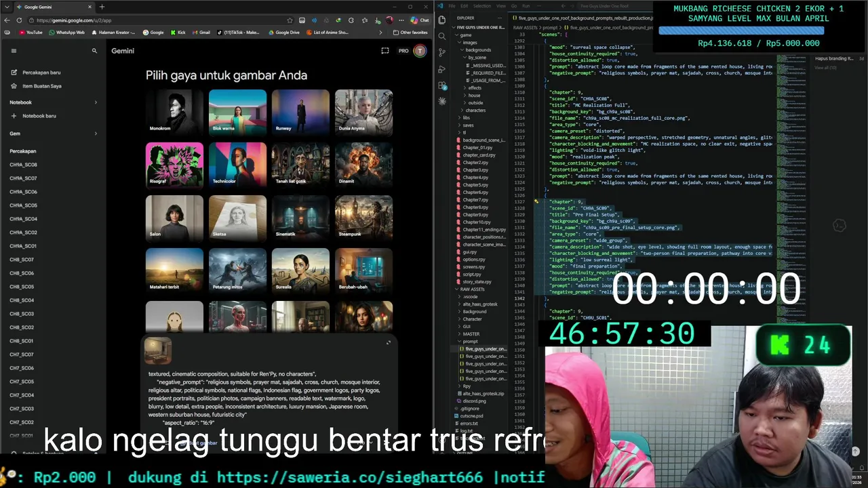Viewport: 868px width, 488px height.
Task: Choose the Blok warna image style
Action: (237, 111)
